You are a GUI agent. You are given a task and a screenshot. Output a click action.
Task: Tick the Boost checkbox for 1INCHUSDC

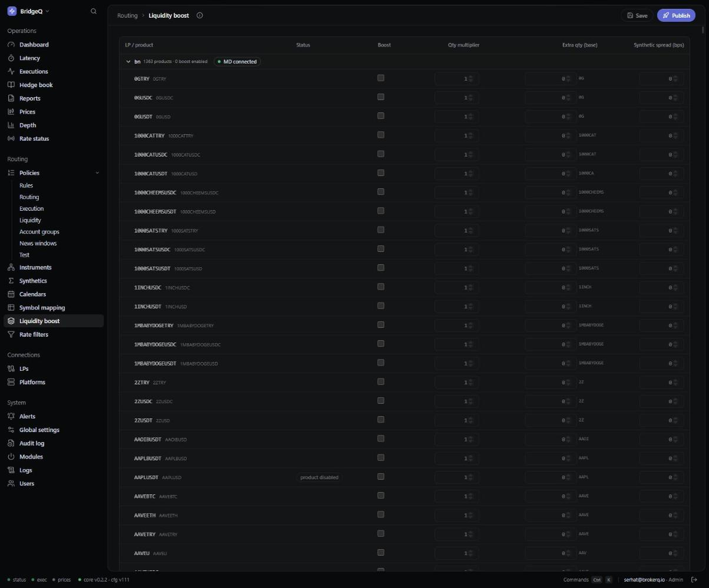380,287
